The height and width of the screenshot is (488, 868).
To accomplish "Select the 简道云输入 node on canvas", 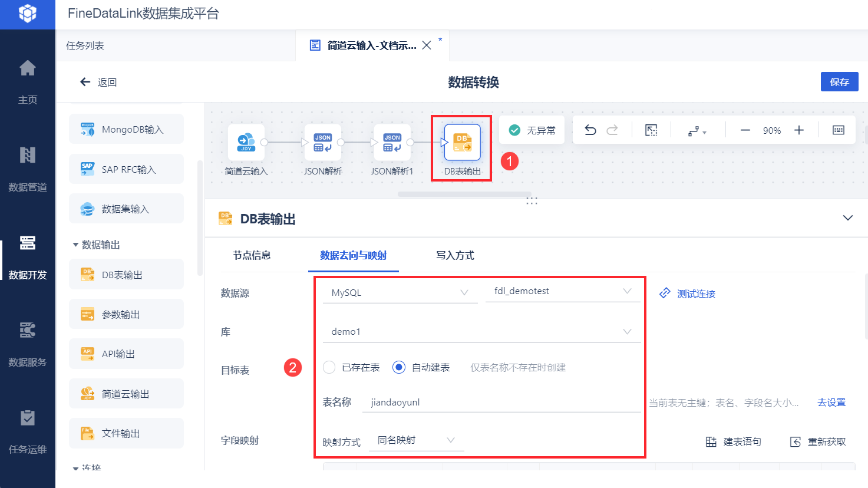I will [246, 143].
